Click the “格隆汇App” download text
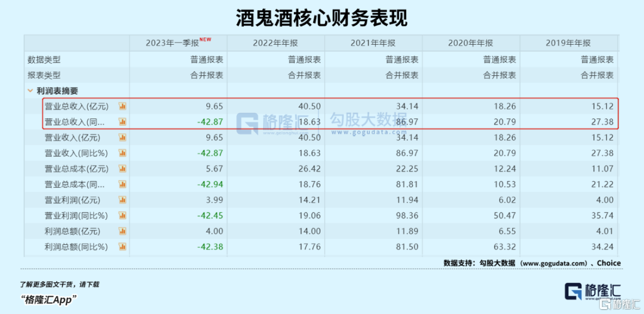644x314 pixels. click(x=49, y=300)
